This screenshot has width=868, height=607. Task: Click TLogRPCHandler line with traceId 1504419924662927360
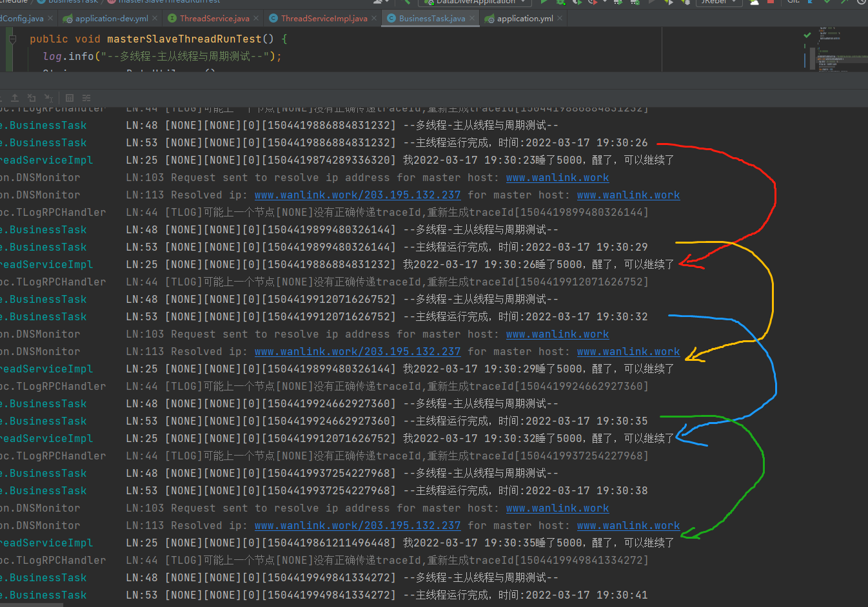324,387
